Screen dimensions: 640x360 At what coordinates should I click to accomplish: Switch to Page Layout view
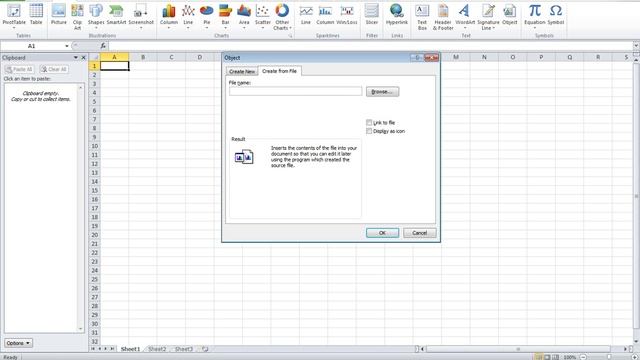pos(547,357)
